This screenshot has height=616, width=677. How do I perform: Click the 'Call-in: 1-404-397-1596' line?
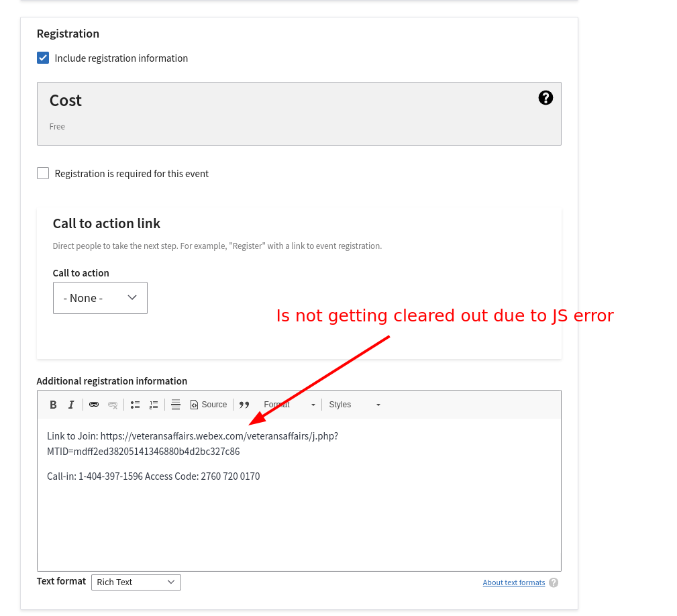point(153,476)
